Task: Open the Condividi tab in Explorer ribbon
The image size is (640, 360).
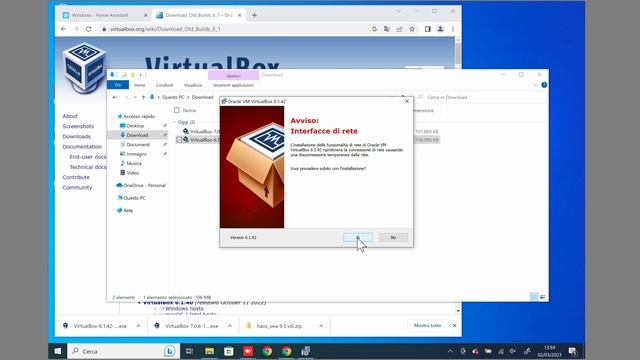Action: (164, 85)
